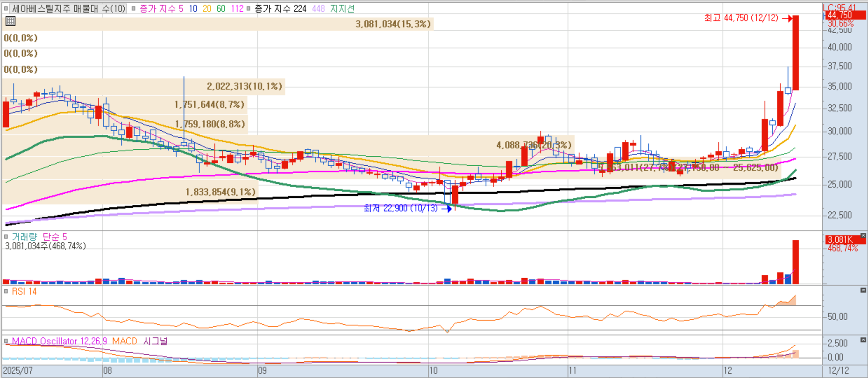Click the orange MACD legend label
Viewport: 868px width, 378px height.
(125, 341)
